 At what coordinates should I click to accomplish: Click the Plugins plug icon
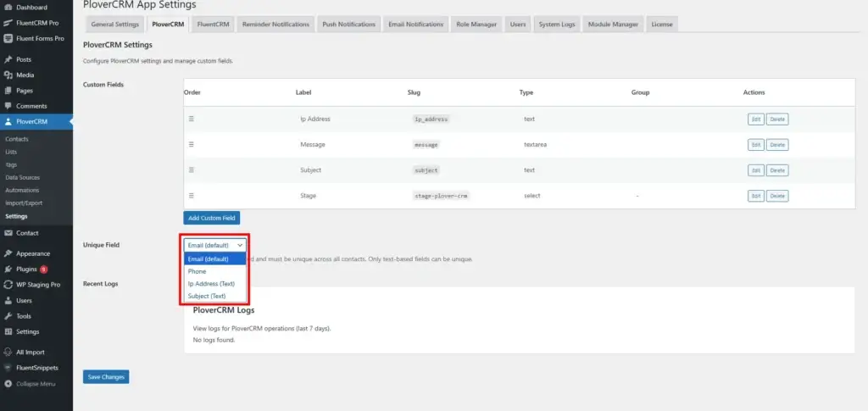[8, 269]
